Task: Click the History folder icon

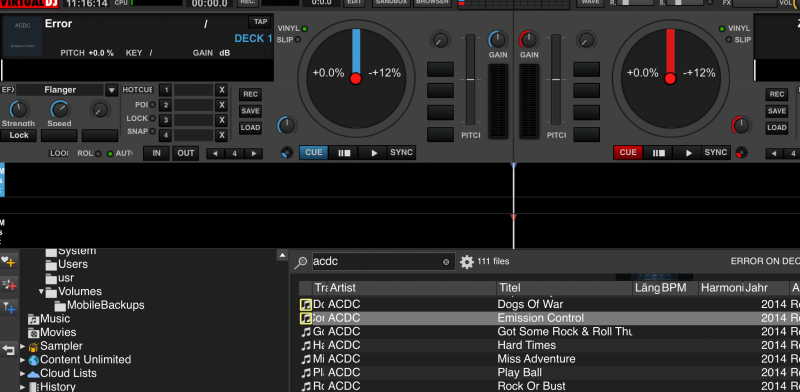Action: click(34, 387)
